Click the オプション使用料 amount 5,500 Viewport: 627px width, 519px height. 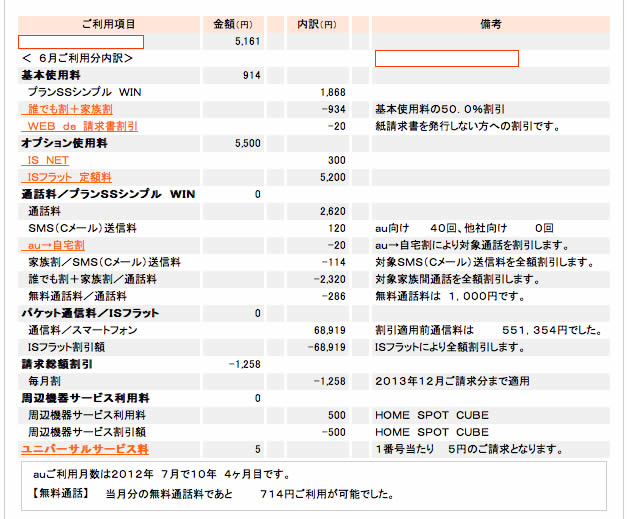click(248, 143)
